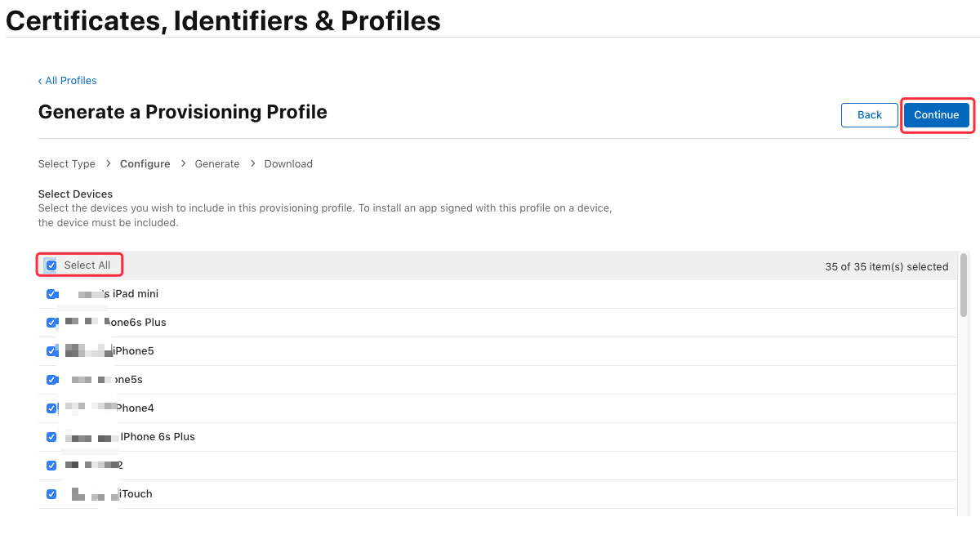Uncheck the iPhone5s device checkbox
This screenshot has height=544, width=980.
coord(51,380)
